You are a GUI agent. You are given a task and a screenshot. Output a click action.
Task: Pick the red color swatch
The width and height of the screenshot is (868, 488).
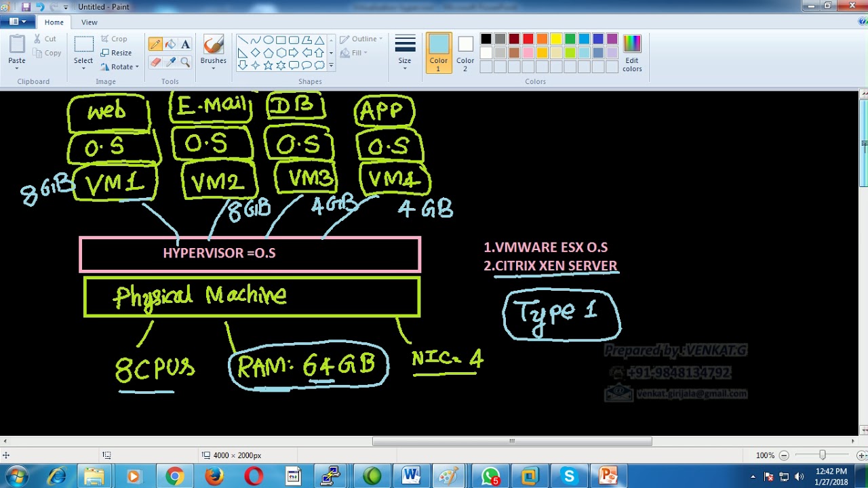coord(528,39)
